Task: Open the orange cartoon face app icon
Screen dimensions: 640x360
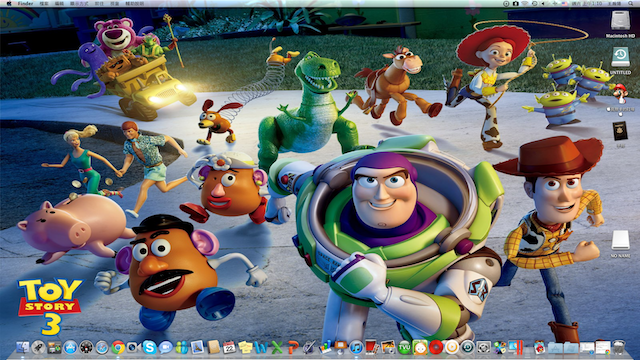Action: (420, 347)
